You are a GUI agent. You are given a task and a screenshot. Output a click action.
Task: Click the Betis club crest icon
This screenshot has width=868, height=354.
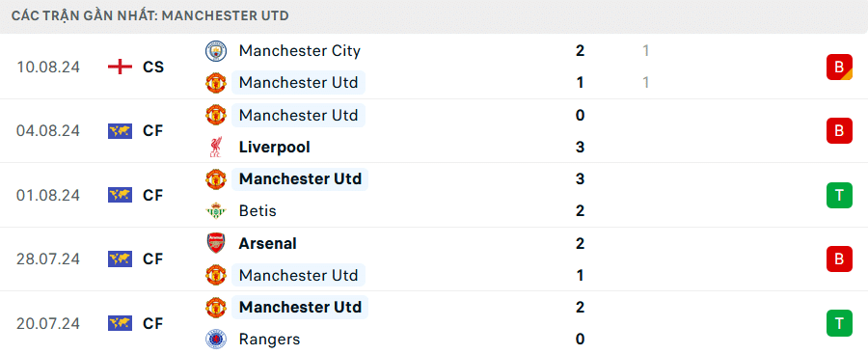point(216,211)
